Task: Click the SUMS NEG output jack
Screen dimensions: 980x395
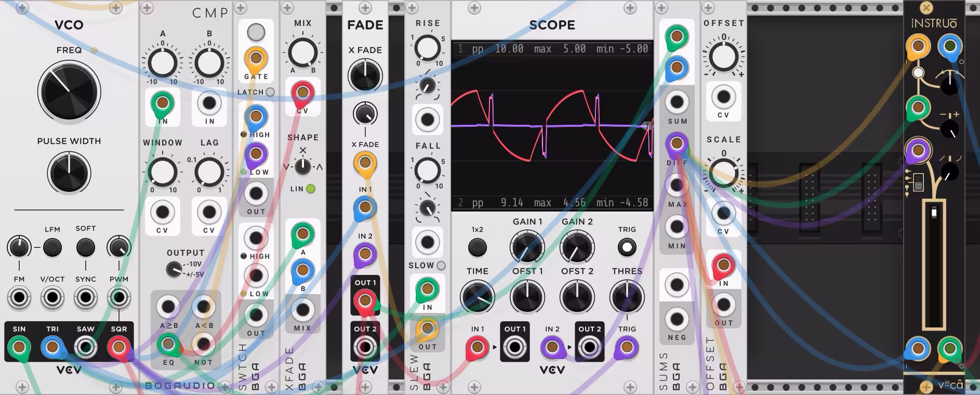Action: (677, 319)
